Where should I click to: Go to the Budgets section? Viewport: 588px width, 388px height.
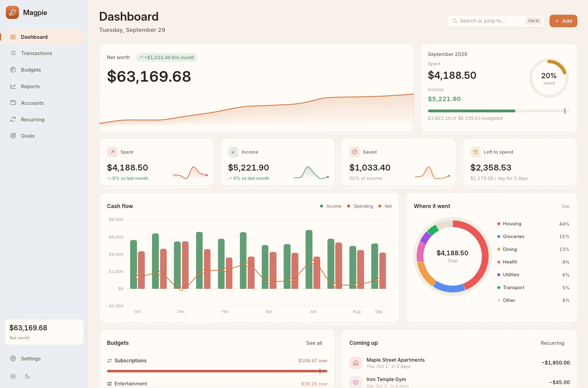point(44,70)
